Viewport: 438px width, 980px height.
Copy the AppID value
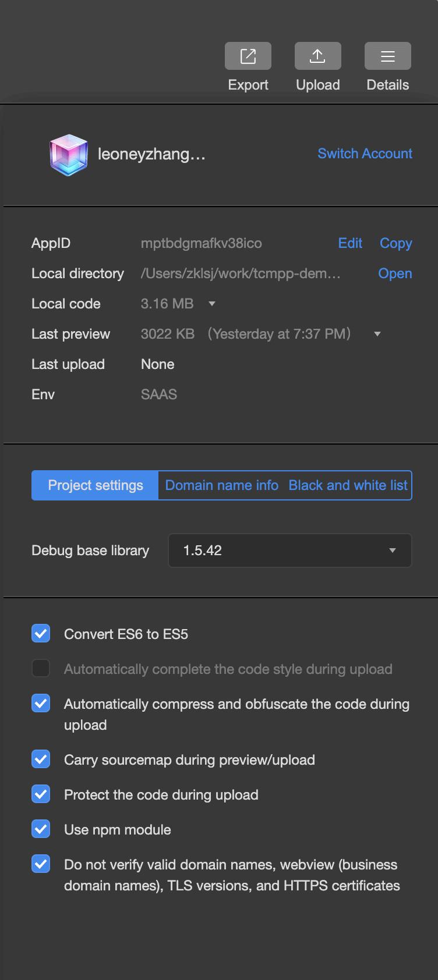395,243
